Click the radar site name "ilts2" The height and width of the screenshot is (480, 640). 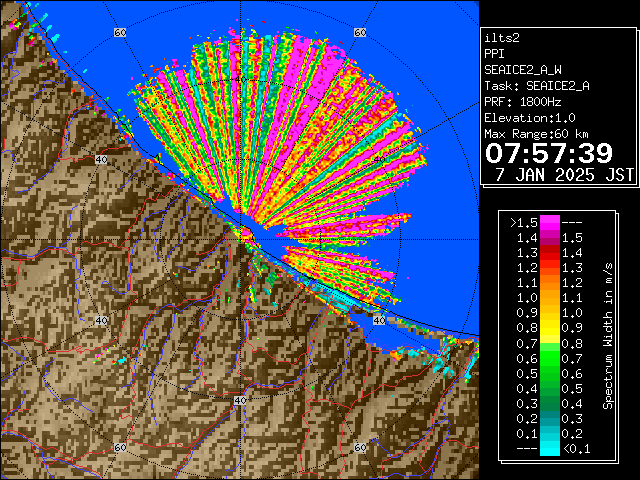point(502,38)
